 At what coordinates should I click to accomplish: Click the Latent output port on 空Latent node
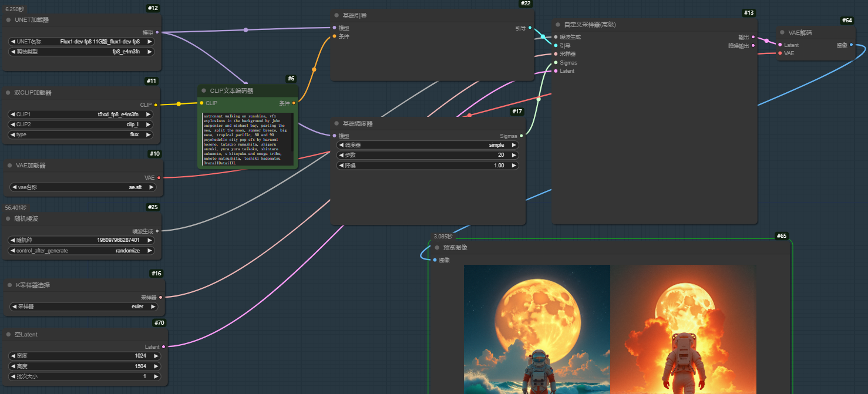pos(163,346)
